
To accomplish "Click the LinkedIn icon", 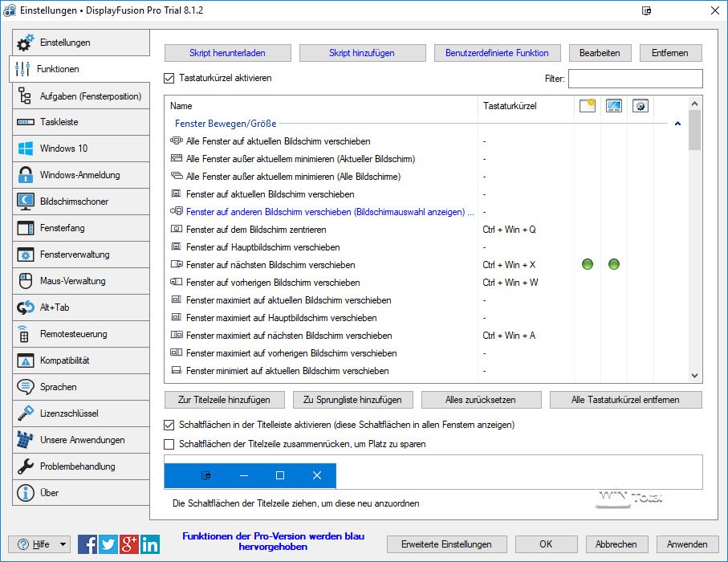I will click(x=149, y=544).
